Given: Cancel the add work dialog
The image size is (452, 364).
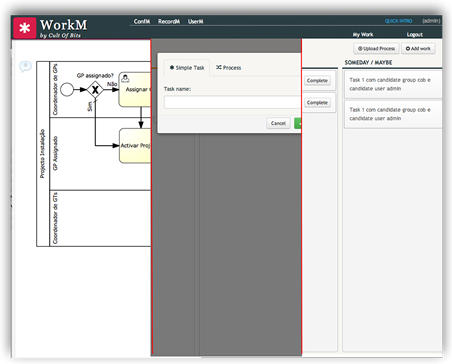Looking at the screenshot, I should 278,123.
